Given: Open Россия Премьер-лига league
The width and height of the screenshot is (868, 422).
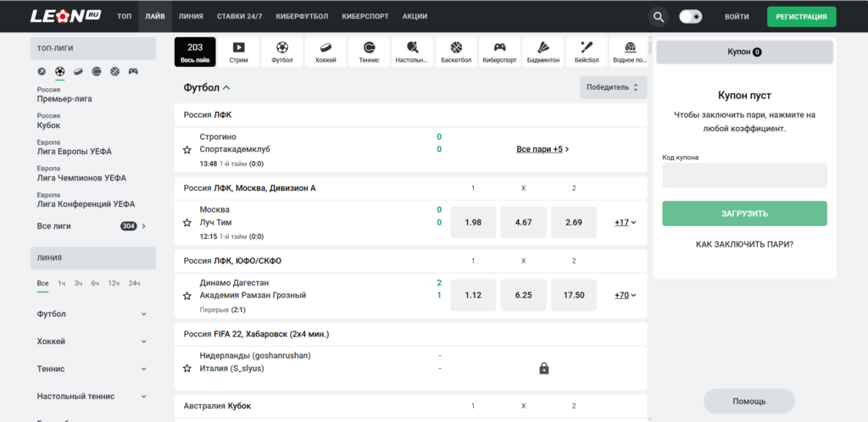Looking at the screenshot, I should click(64, 95).
